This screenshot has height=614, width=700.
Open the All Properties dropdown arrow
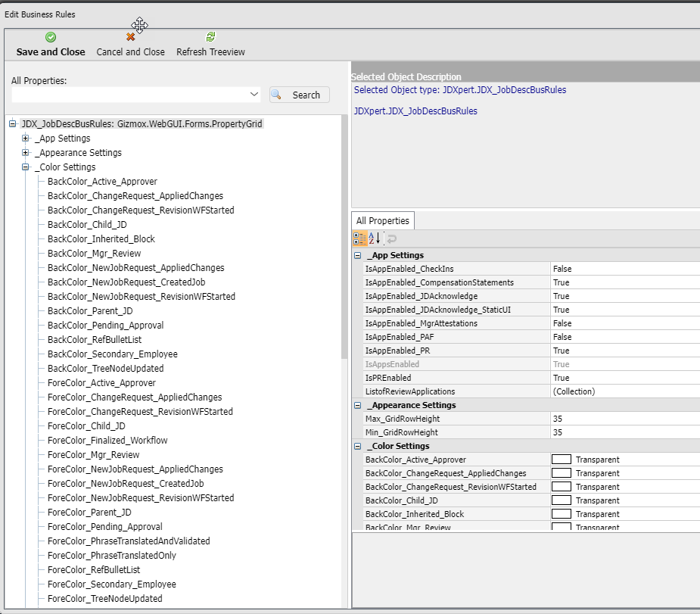coord(254,95)
